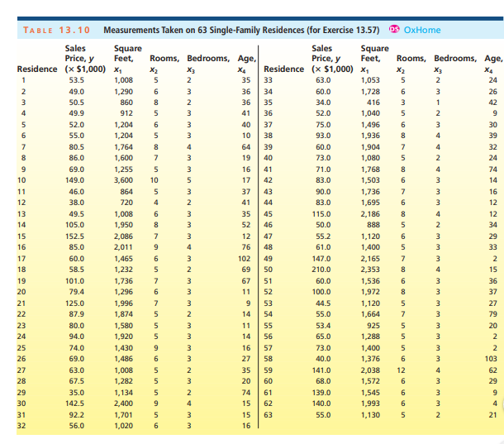Click the 142.5 sales price value

point(75,404)
